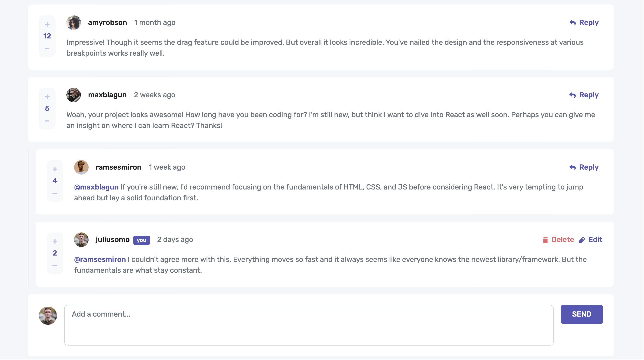Edit juliusomo's comment

coord(590,240)
